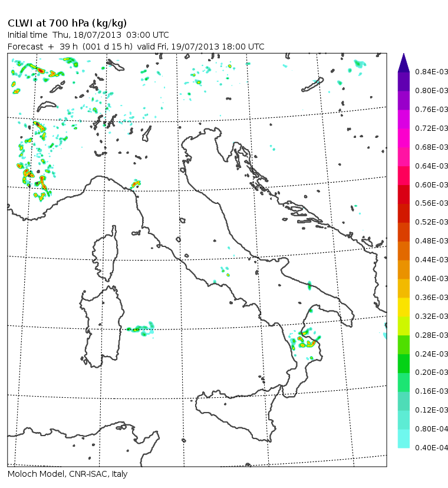Viewport: 448px width, 488px height.
Task: Click the 0.40E-04 colorbar label
Action: click(x=431, y=448)
